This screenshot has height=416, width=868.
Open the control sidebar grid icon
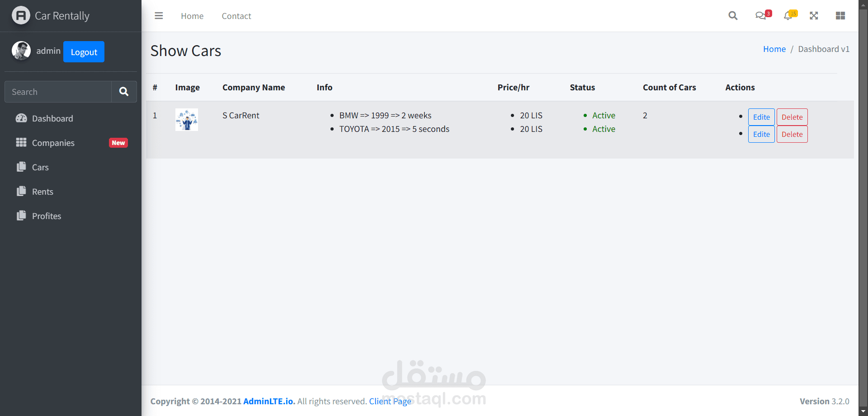point(840,16)
